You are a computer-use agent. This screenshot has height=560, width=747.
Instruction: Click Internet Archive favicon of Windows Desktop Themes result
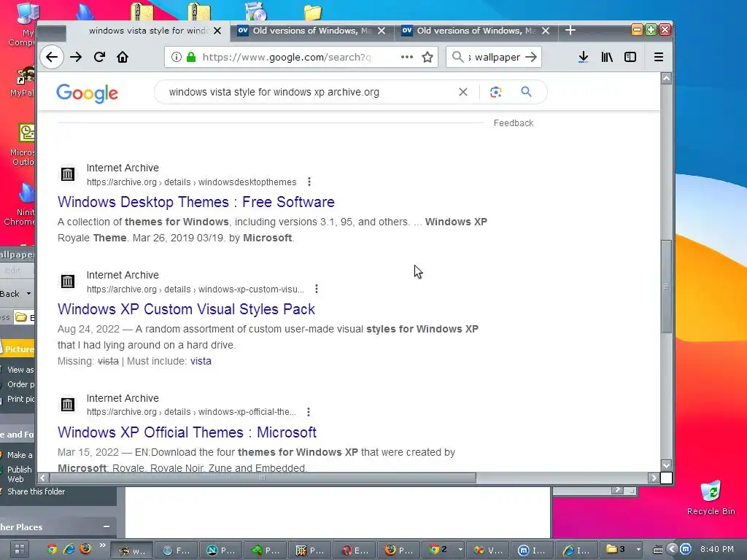coord(68,174)
